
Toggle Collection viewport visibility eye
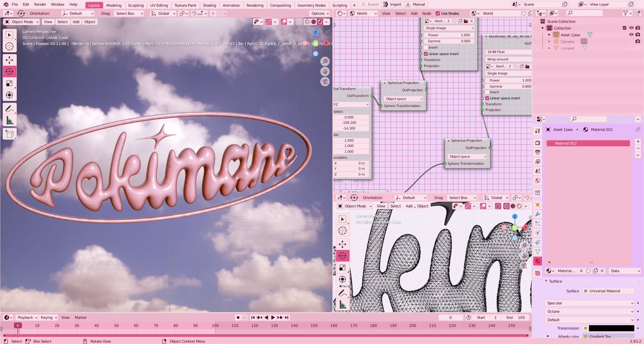[631, 28]
